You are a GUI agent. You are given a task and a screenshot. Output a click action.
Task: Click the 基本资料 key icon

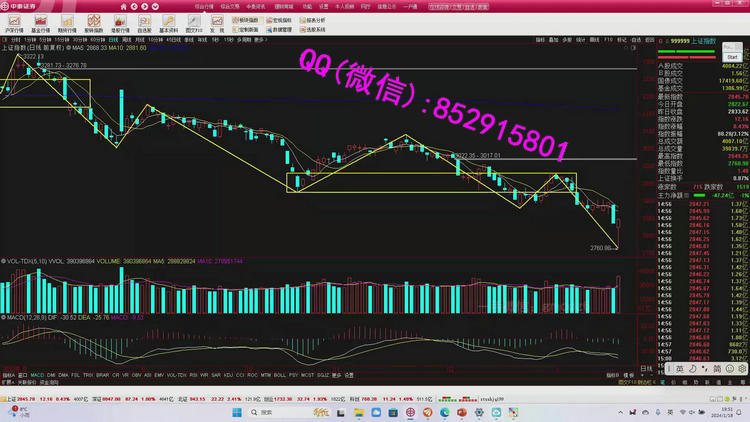(x=170, y=24)
